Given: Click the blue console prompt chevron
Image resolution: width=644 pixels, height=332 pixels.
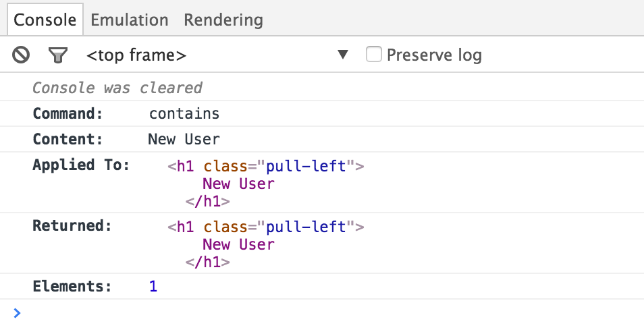Looking at the screenshot, I should click(x=17, y=312).
